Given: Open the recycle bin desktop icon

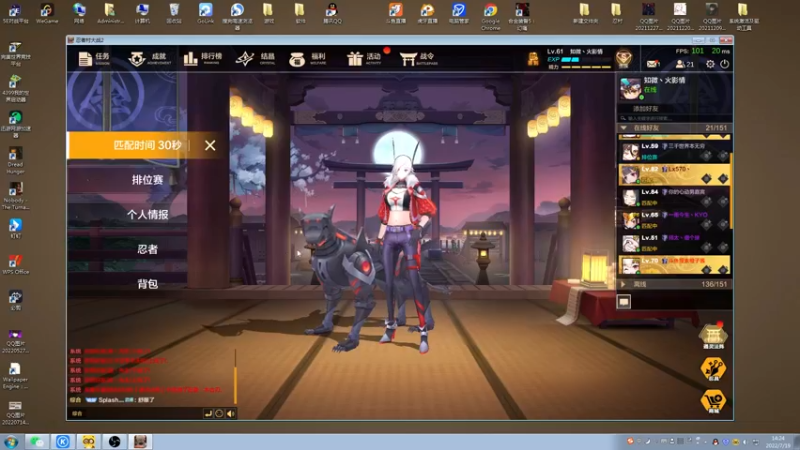Looking at the screenshot, I should tap(174, 14).
